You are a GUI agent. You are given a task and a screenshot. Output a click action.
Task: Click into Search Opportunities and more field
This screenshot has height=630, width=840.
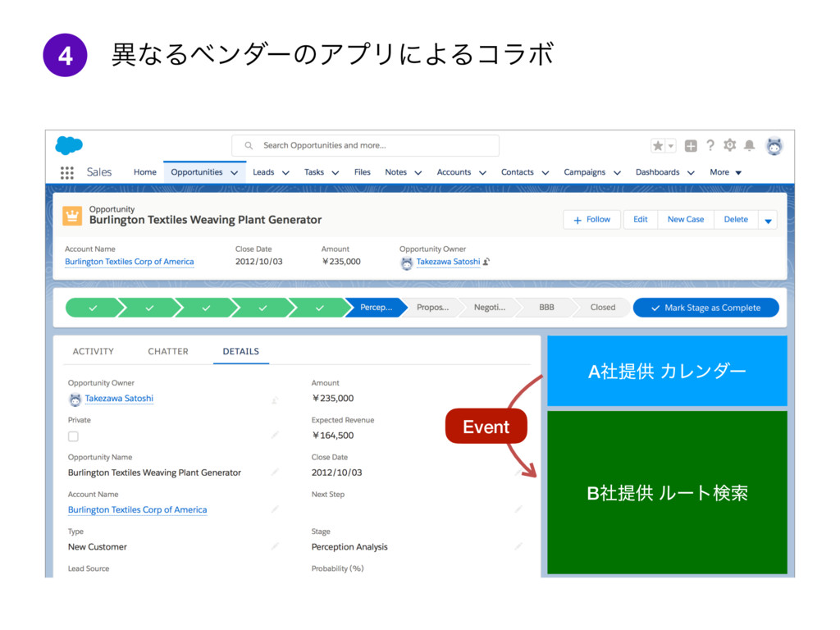tap(365, 146)
